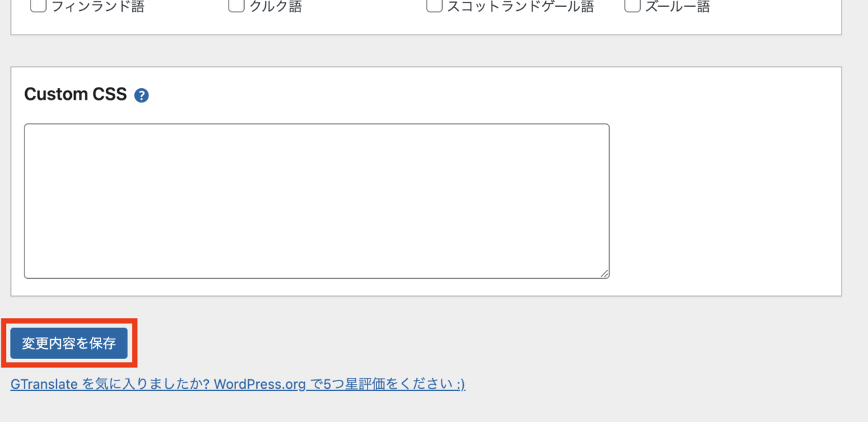Screen dimensions: 868x422
Task: Click the スコットランドゲール語 label text
Action: click(x=520, y=7)
